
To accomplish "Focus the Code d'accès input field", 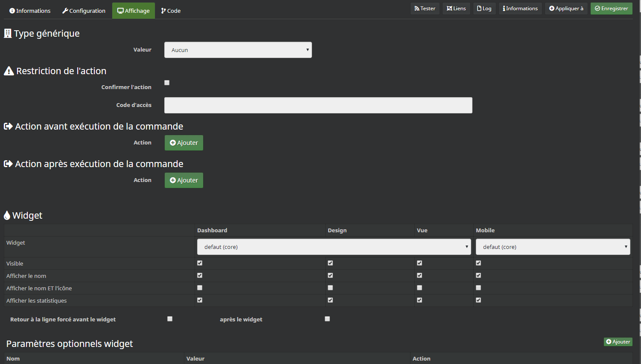I will tap(318, 105).
